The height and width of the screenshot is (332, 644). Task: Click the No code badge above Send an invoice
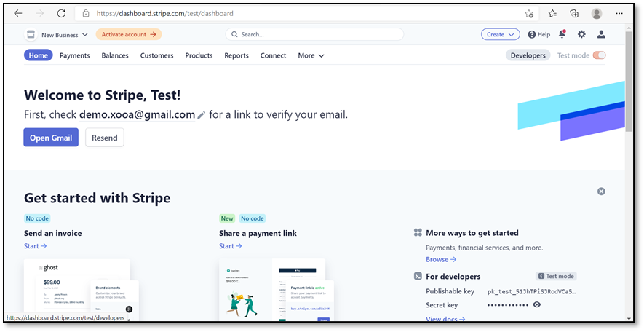[37, 218]
